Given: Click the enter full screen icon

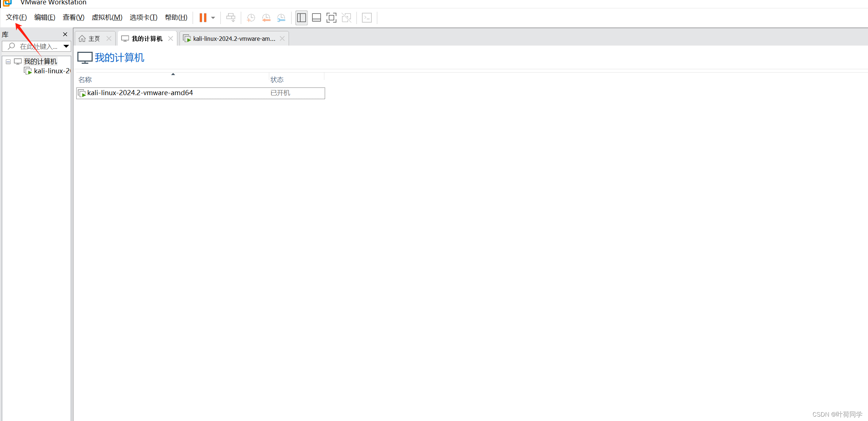Looking at the screenshot, I should [331, 17].
